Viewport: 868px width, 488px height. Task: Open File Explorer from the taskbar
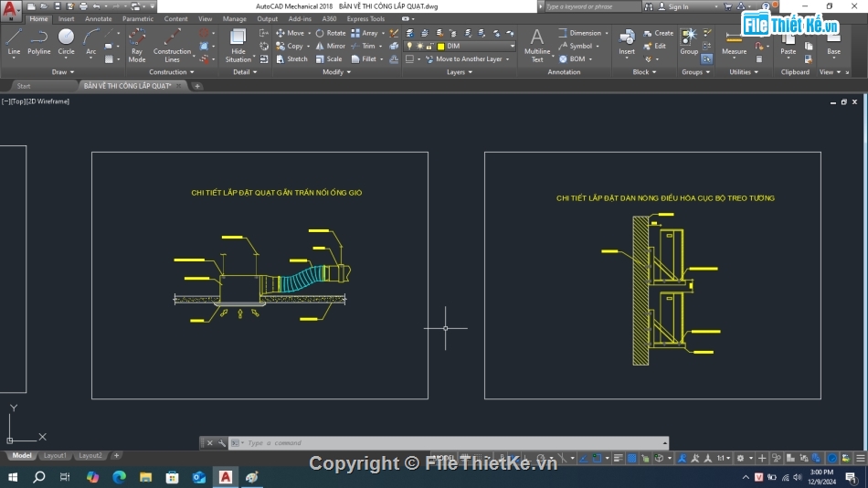(x=145, y=477)
